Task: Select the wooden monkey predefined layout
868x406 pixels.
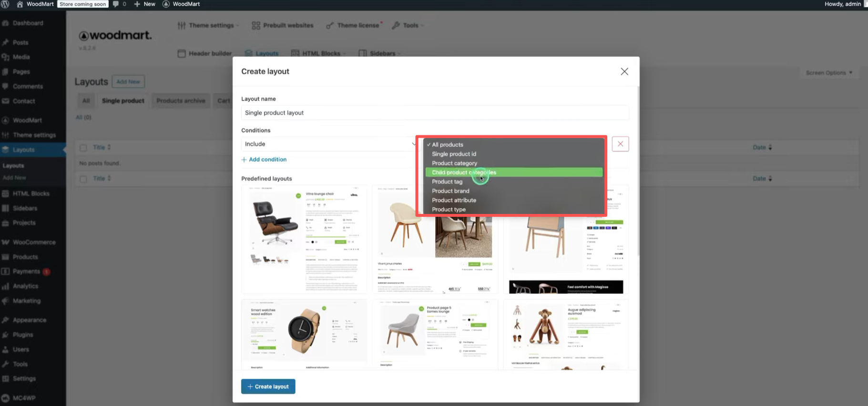Action: click(x=566, y=335)
